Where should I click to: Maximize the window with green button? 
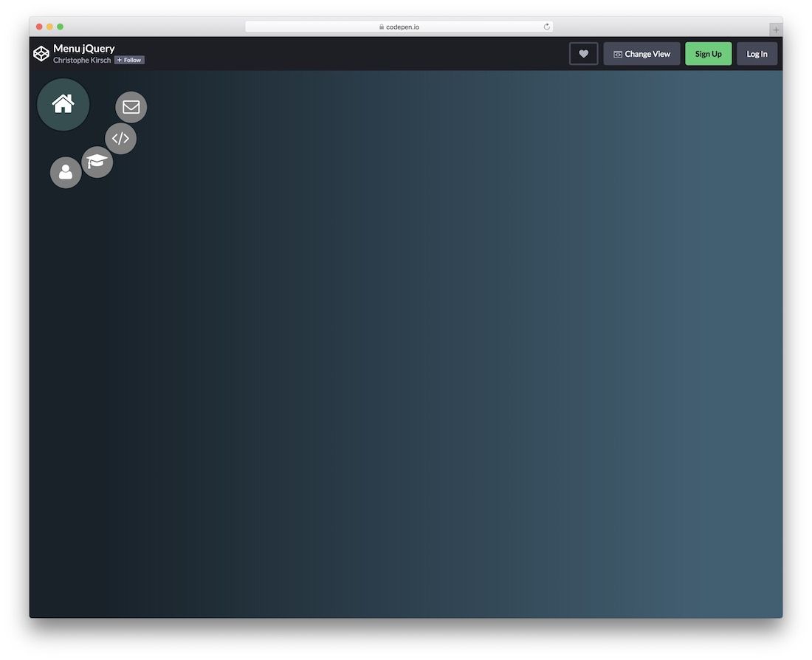(x=60, y=27)
